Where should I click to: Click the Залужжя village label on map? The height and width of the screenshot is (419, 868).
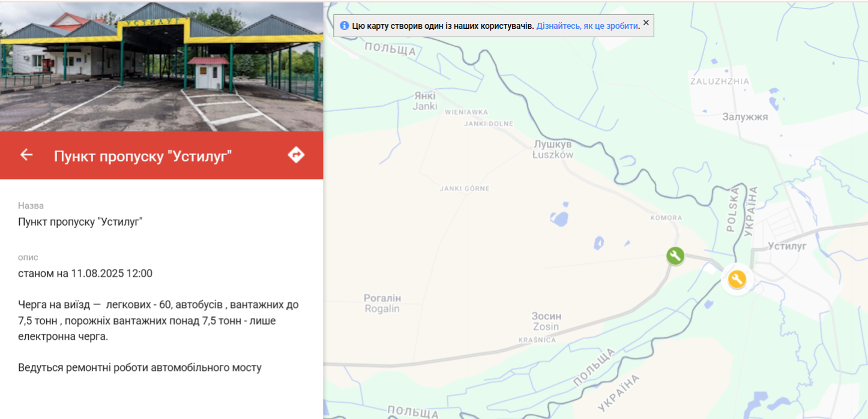(745, 117)
